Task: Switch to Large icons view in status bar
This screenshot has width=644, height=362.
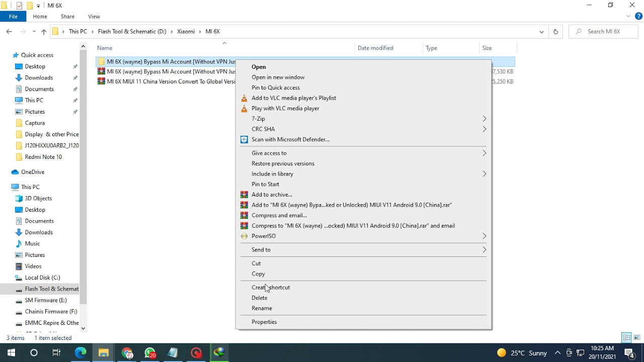Action: (x=637, y=338)
